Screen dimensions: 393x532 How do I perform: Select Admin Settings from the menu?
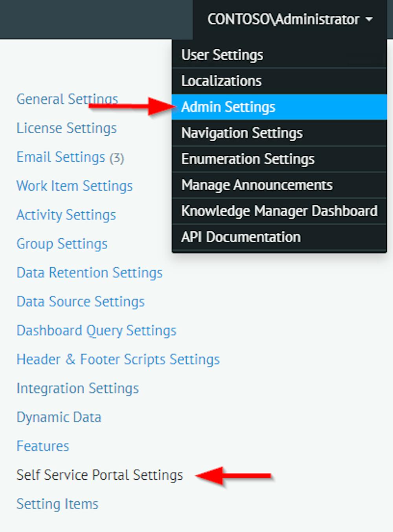228,106
